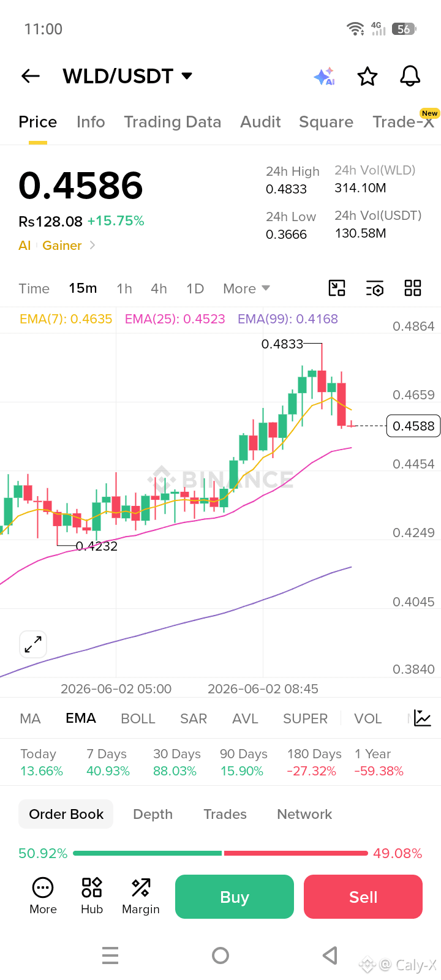Toggle AVL indicator

tap(245, 718)
